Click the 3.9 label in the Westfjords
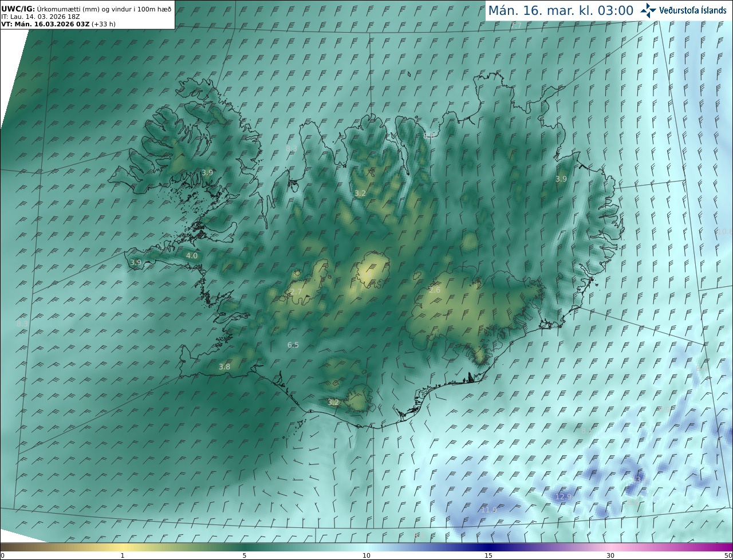 coord(207,172)
